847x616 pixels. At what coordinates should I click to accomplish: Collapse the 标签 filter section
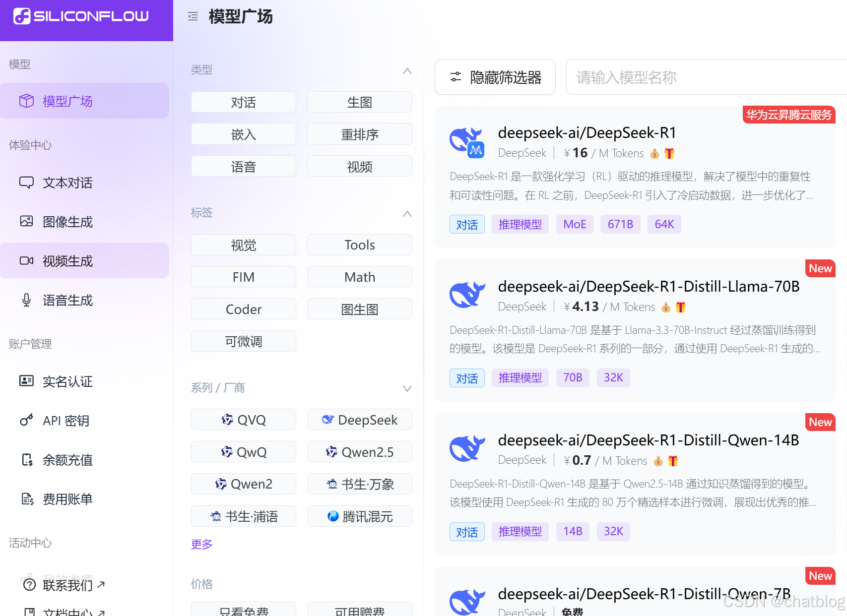407,214
